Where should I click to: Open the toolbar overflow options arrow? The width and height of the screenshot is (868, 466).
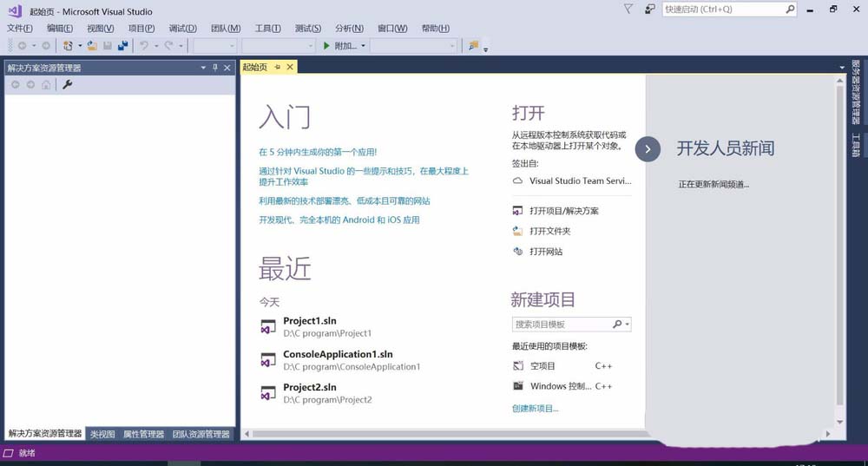click(485, 49)
